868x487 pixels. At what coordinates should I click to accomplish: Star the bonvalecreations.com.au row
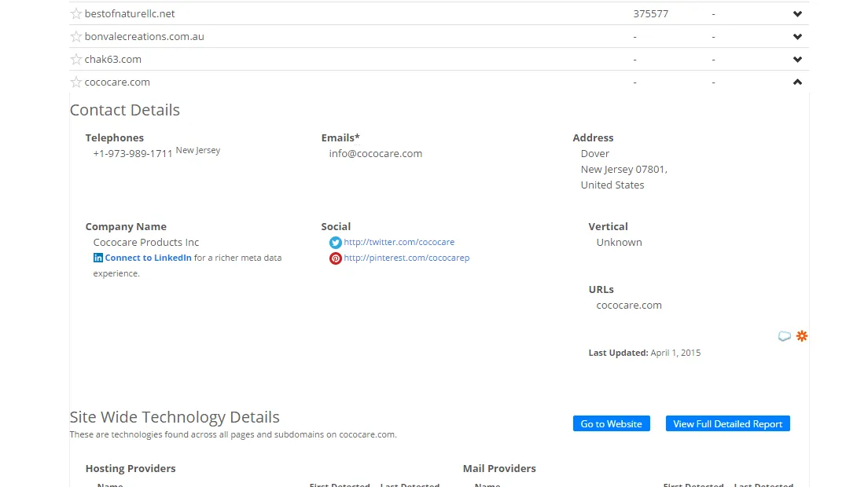click(x=76, y=36)
